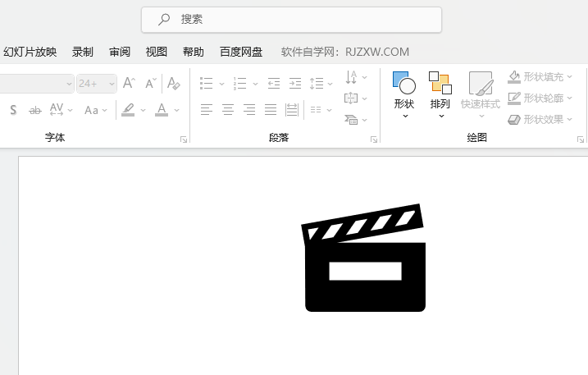Screen dimensions: 588x375
Task: Apply bullet list formatting
Action: pyautogui.click(x=206, y=84)
